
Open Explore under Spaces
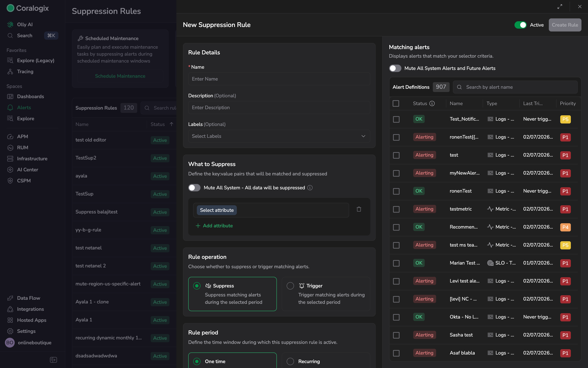pyautogui.click(x=26, y=119)
